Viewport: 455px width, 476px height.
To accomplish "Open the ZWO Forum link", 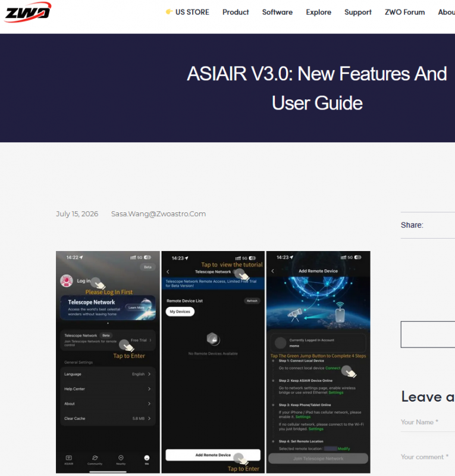I will tap(404, 12).
